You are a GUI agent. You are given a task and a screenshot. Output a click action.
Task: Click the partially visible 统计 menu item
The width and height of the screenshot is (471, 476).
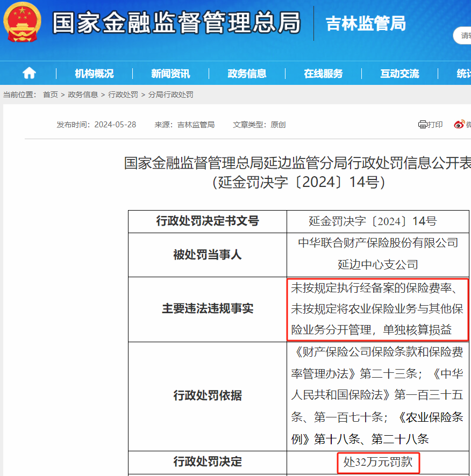463,73
